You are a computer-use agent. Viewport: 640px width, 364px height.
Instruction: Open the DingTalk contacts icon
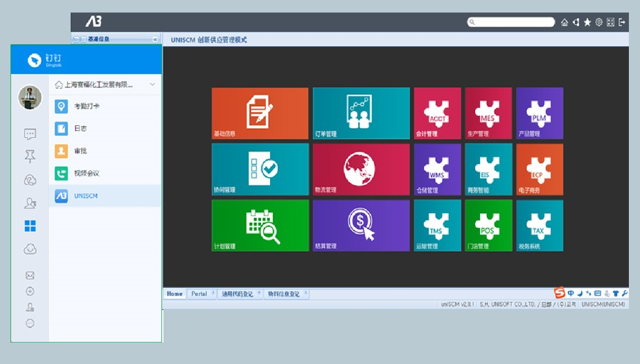click(30, 203)
